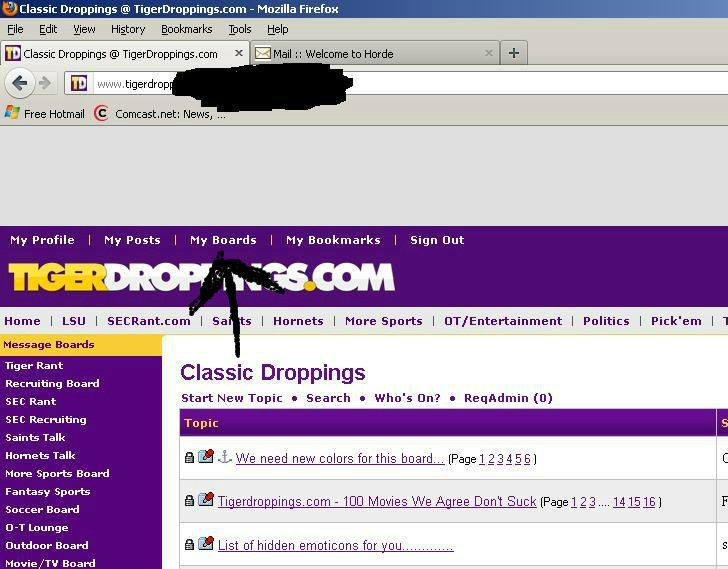Click lock icon on '100 Movies' topic row

[x=189, y=500]
